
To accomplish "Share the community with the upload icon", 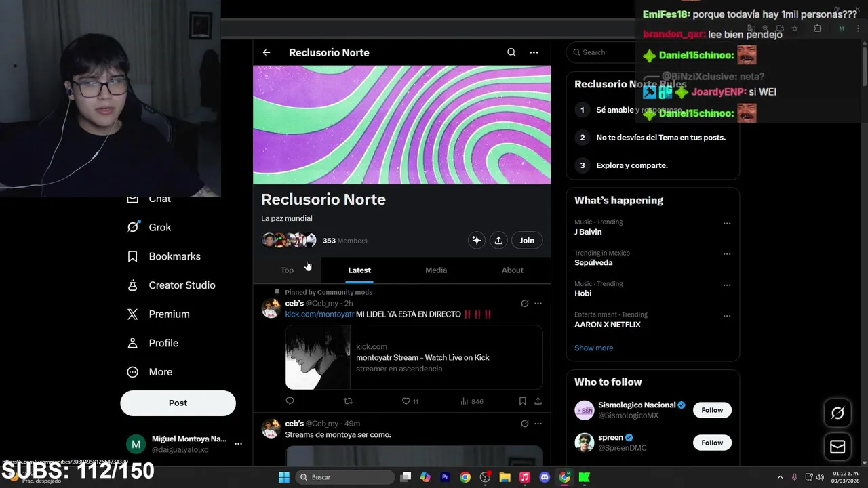I will pos(498,240).
